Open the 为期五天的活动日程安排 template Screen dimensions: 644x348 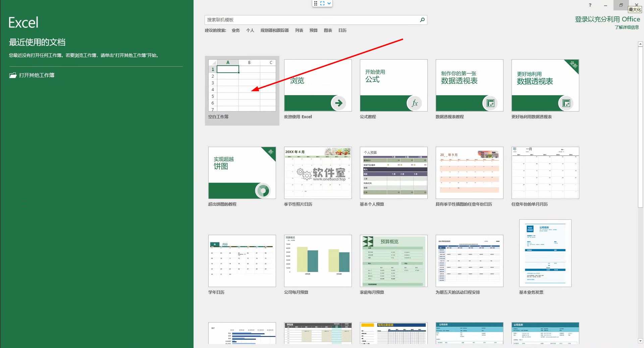point(470,265)
